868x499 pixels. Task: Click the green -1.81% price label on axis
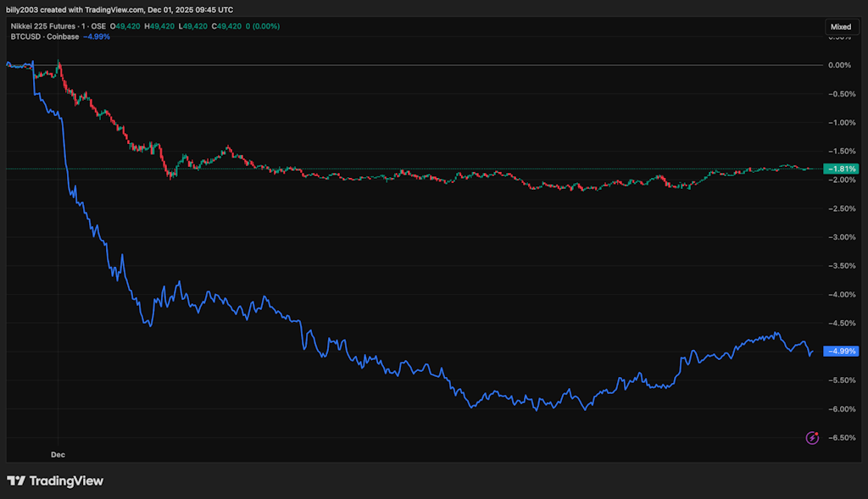coord(842,169)
